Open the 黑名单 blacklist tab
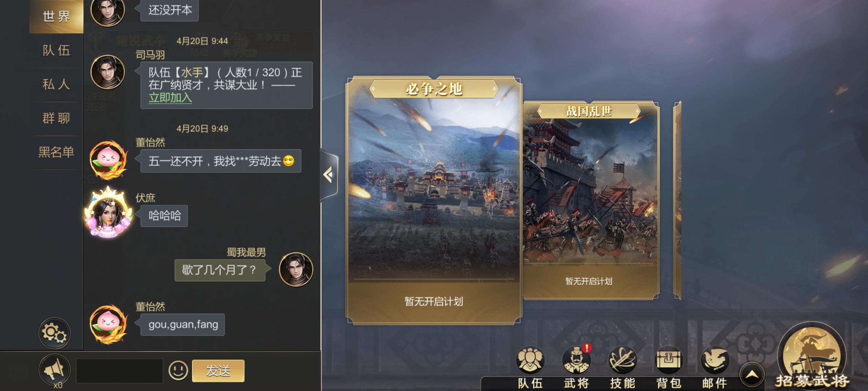The width and height of the screenshot is (868, 391). [x=56, y=152]
